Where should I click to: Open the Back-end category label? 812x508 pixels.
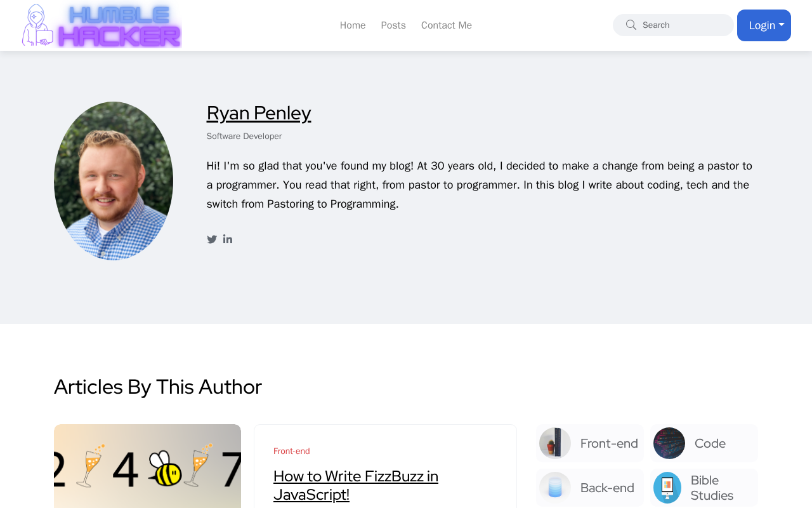(607, 488)
